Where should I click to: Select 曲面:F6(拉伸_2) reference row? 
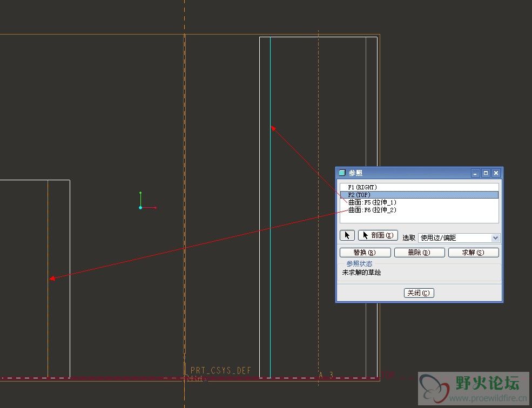click(419, 210)
